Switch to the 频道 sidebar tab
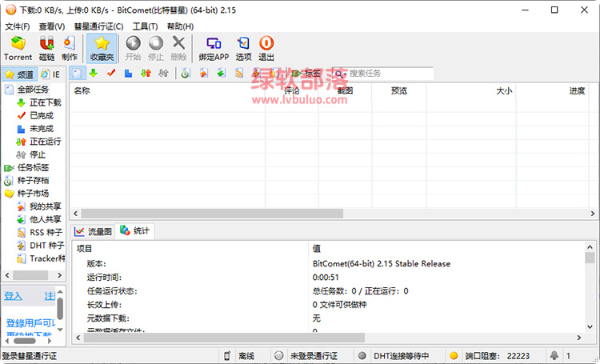Image resolution: width=600 pixels, height=364 pixels. coord(19,74)
